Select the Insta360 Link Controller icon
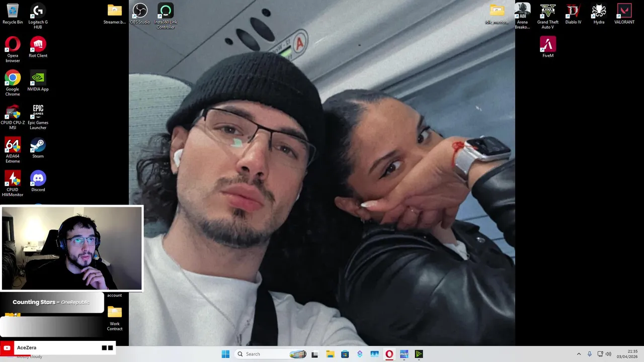Viewport: 644px width, 362px height. (166, 16)
